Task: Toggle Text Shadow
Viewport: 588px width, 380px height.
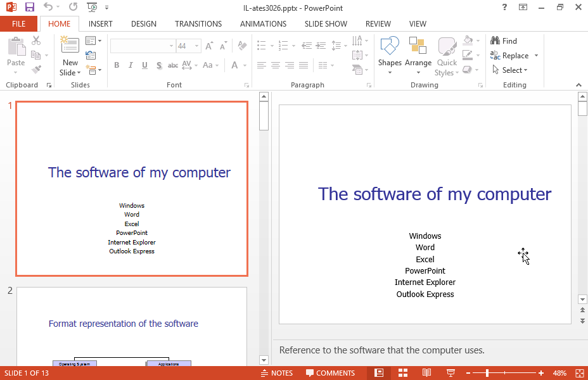Action: pos(159,65)
